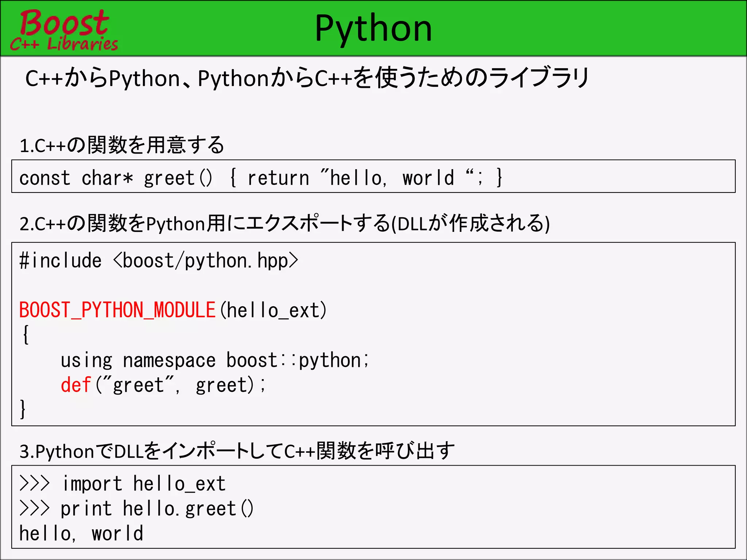Click the '#include <boost/python.hpp>' line
Screen dimensions: 747x560
click(x=159, y=261)
